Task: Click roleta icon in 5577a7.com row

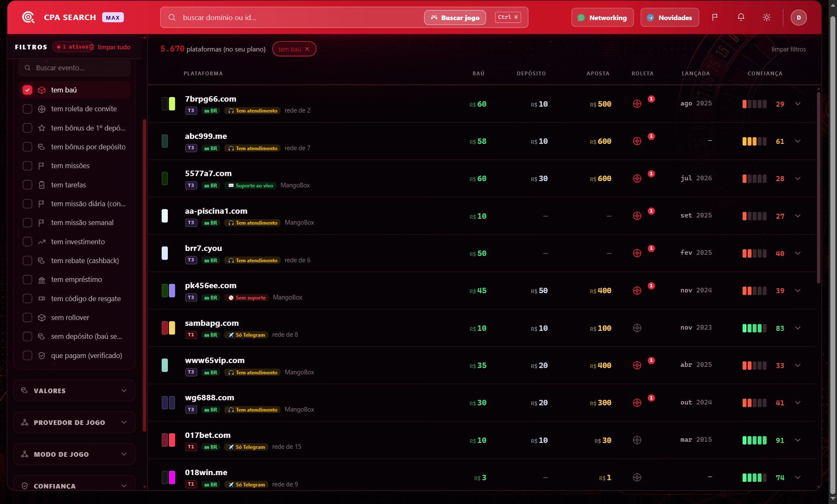Action: coord(637,179)
